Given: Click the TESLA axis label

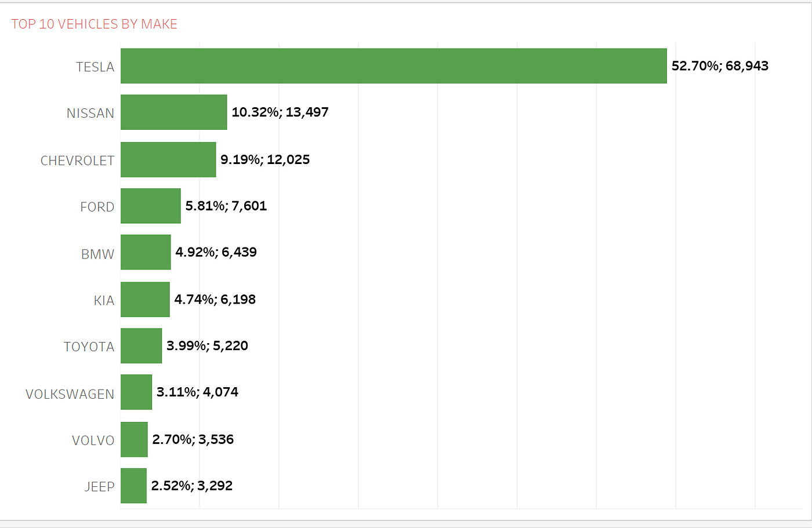Looking at the screenshot, I should point(95,67).
